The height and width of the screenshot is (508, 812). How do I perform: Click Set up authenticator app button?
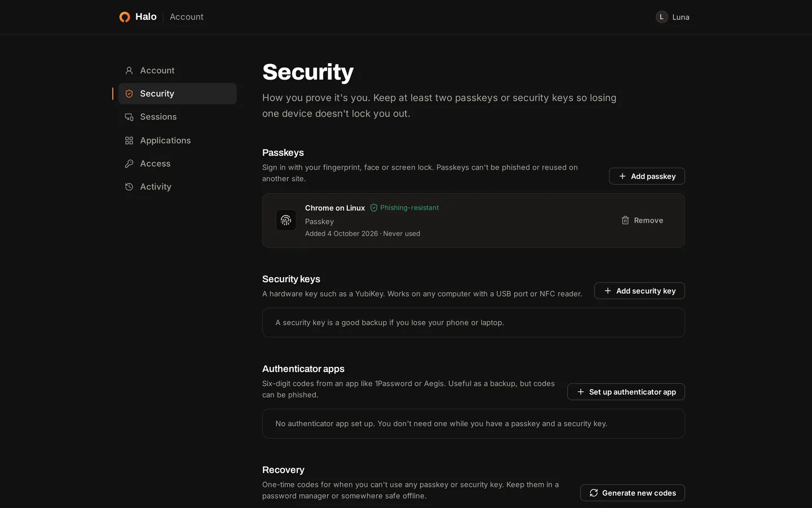(x=626, y=392)
